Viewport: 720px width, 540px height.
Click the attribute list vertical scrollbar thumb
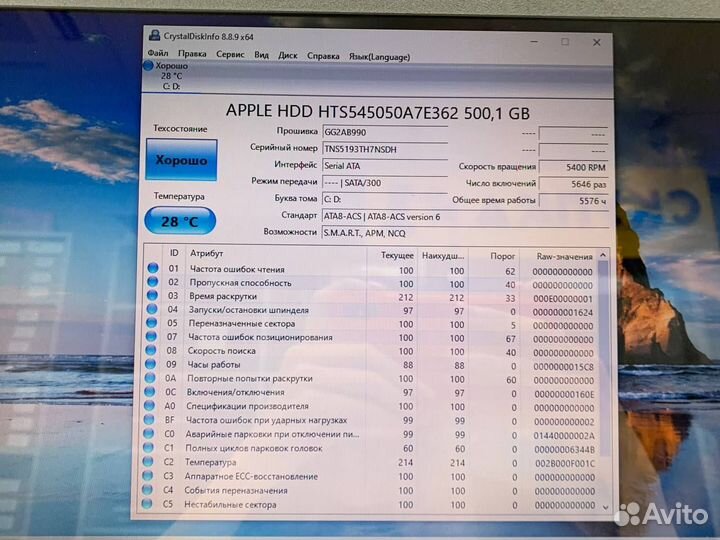coord(604,358)
